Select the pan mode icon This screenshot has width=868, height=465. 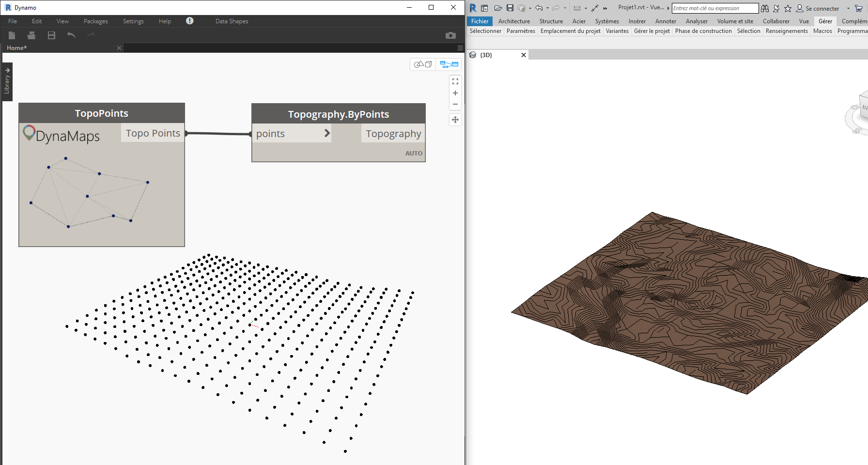(455, 120)
